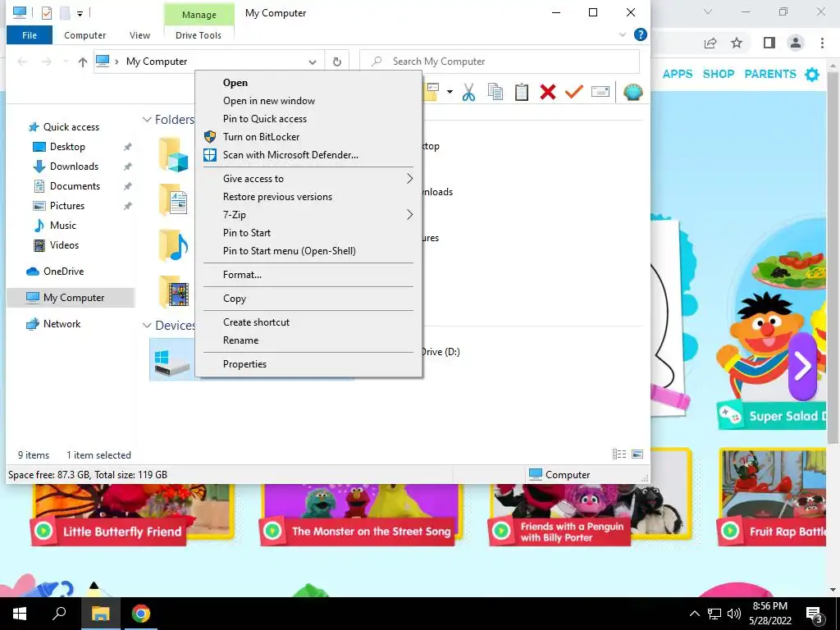Select Pictures in navigation pane

(67, 206)
